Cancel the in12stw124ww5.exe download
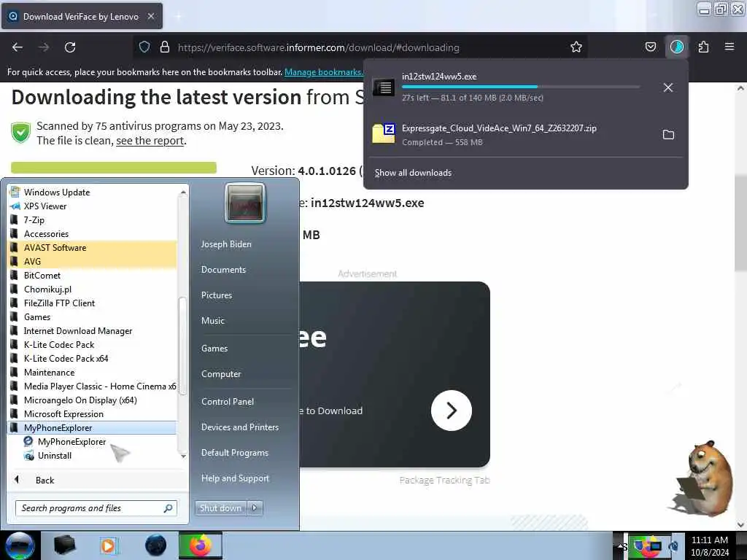 tap(668, 87)
